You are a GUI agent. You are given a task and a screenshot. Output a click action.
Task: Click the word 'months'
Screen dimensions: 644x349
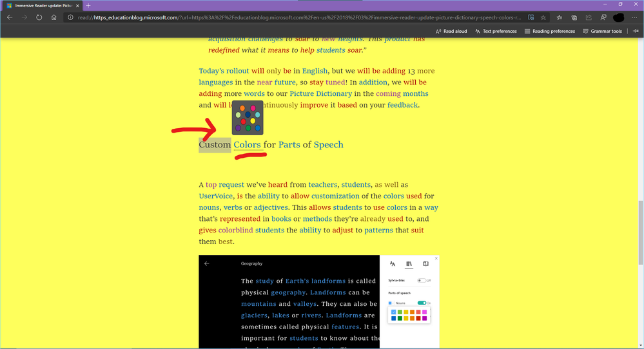pos(415,94)
